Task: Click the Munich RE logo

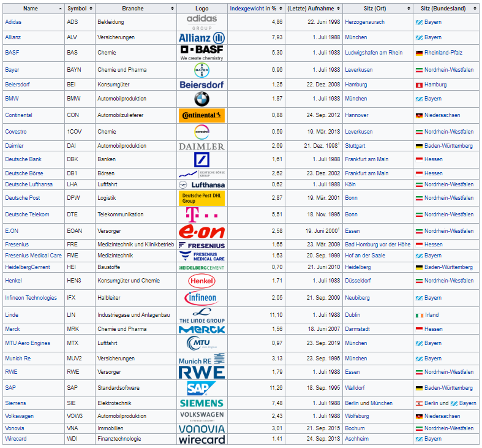Action: point(201,359)
